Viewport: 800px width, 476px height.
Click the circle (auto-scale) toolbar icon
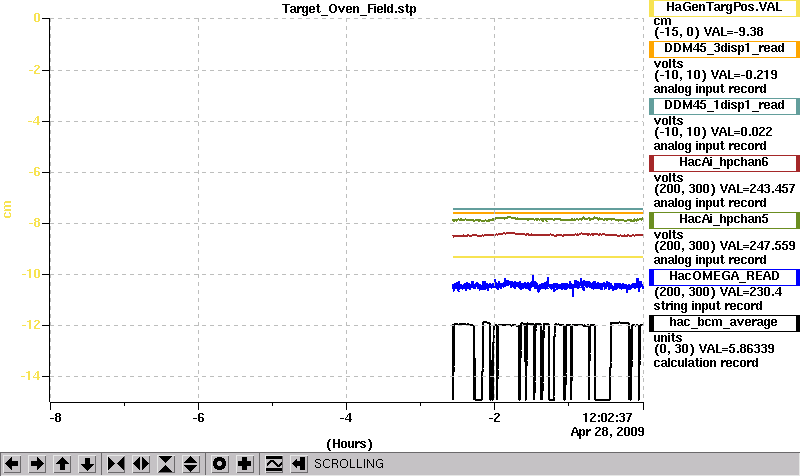[x=219, y=464]
